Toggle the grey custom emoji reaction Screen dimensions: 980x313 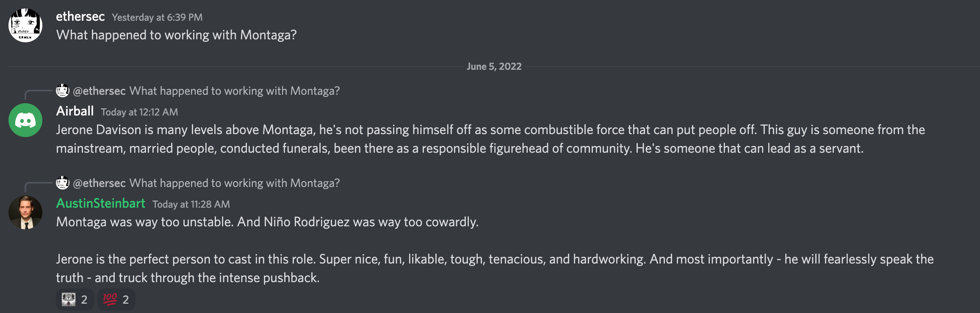tap(75, 299)
